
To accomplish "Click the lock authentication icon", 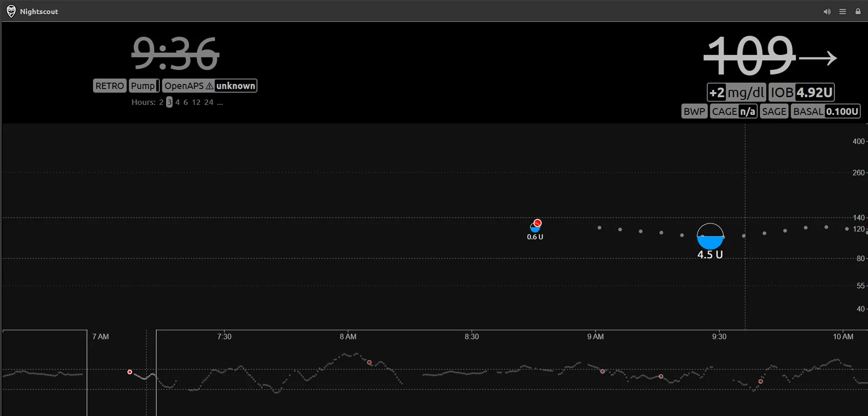I will coord(858,12).
